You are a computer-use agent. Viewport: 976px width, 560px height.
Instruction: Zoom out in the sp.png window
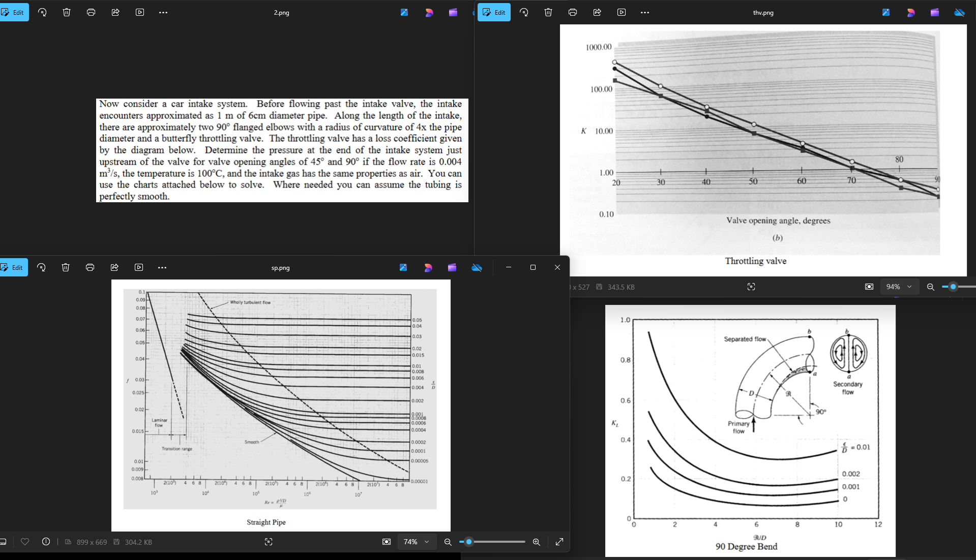coord(448,542)
